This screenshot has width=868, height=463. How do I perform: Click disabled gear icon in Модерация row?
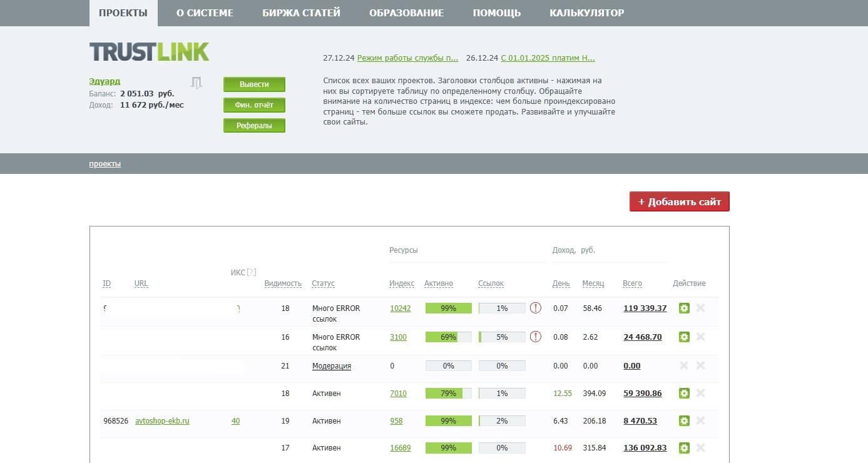(x=684, y=365)
